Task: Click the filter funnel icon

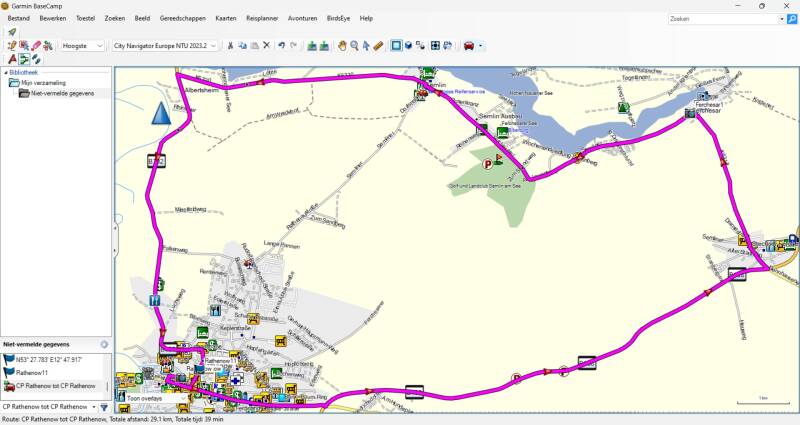Action: 104,407
